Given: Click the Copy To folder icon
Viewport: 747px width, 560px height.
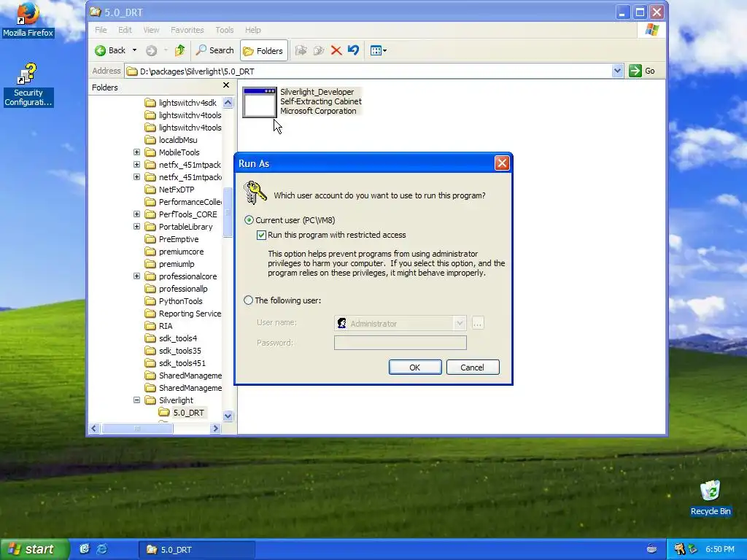Looking at the screenshot, I should click(319, 50).
